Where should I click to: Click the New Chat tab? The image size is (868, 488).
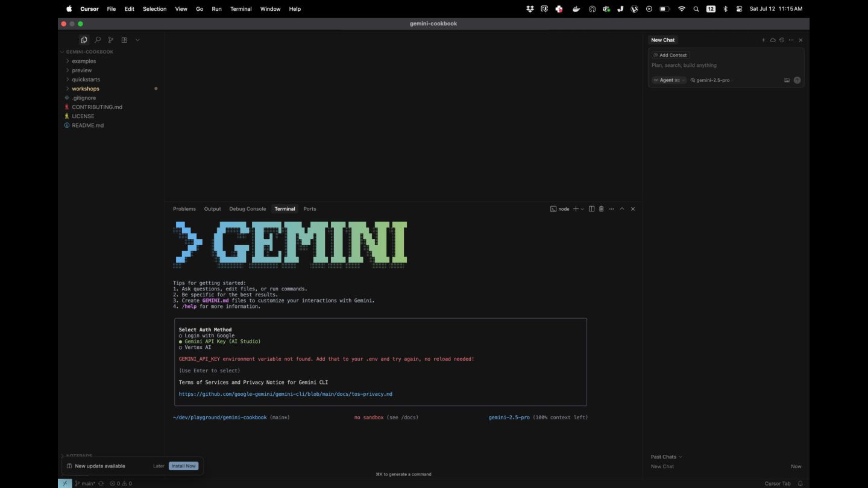pos(663,40)
